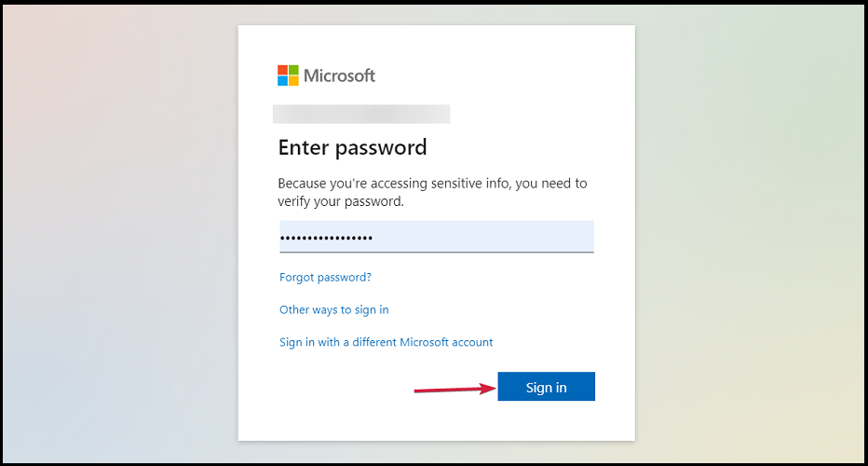
Task: Click the Sign in button
Action: pos(546,386)
